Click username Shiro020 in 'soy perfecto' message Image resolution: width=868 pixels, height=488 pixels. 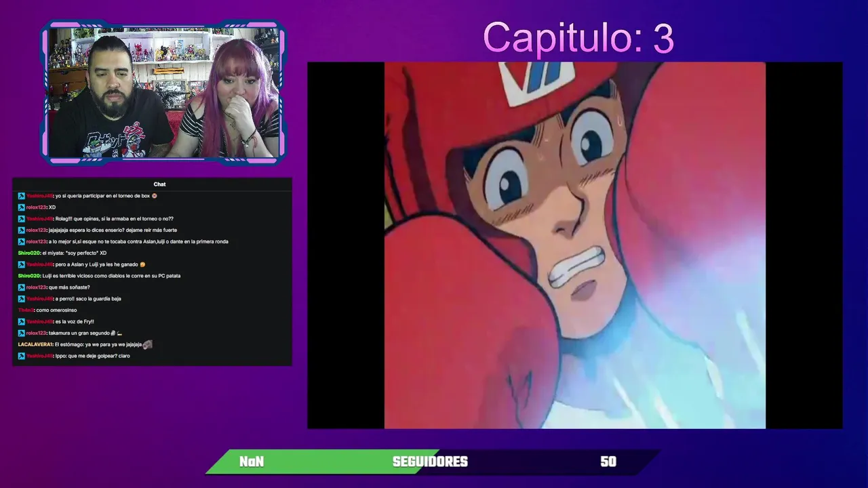29,253
